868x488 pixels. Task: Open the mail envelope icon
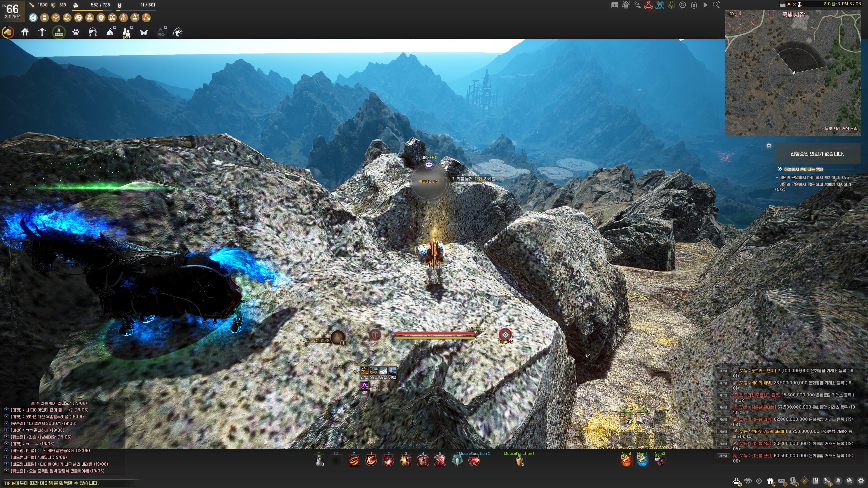782,481
